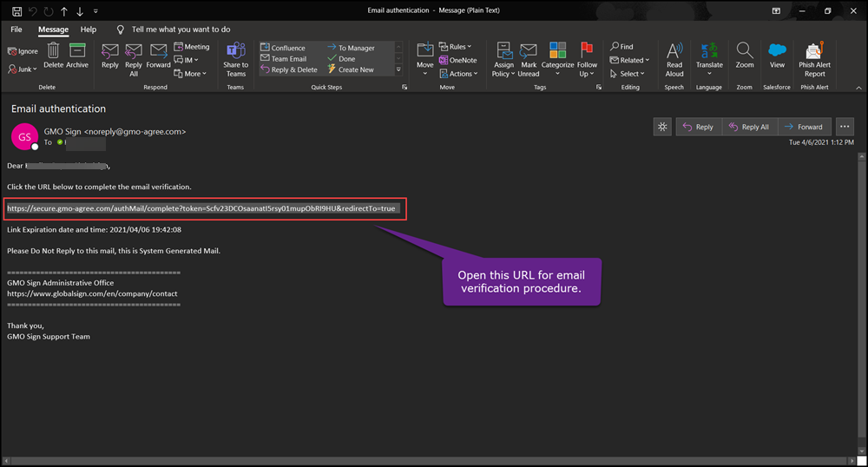Reply to sender in the ribbon
Screen dimensions: 868x467
click(x=110, y=56)
